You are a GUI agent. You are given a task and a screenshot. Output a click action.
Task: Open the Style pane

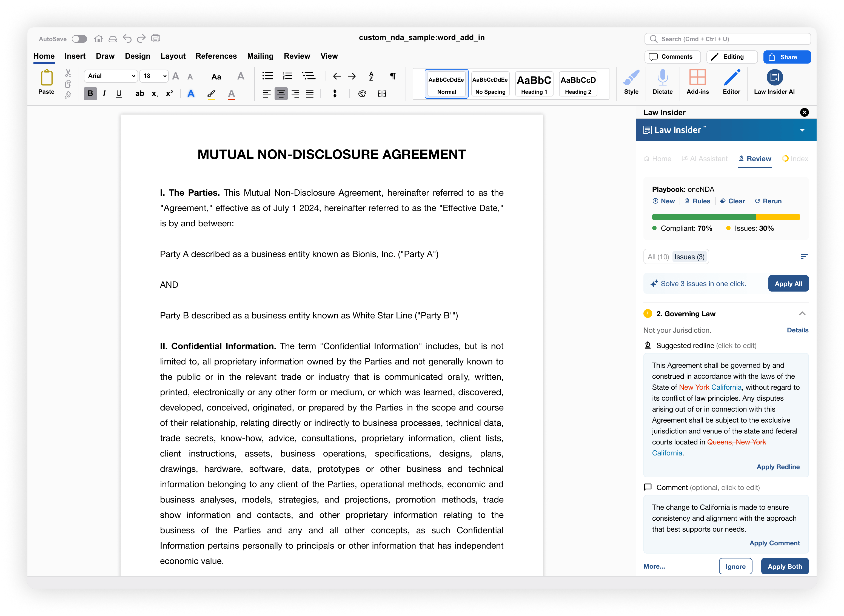click(631, 82)
